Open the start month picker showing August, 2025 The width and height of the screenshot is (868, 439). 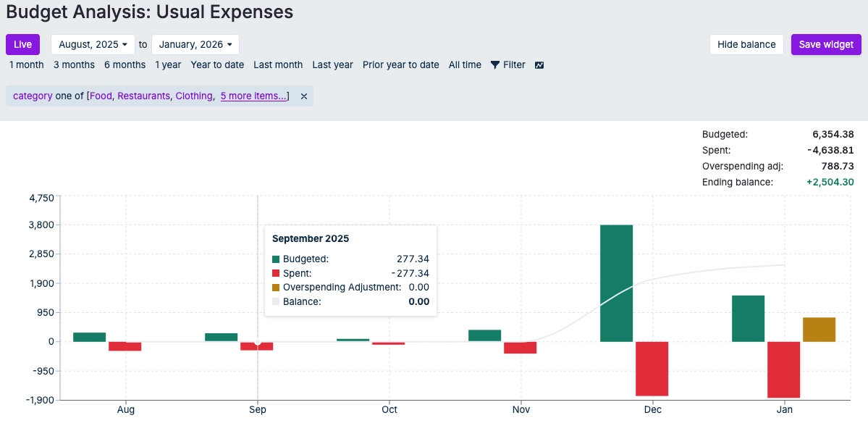pos(93,44)
